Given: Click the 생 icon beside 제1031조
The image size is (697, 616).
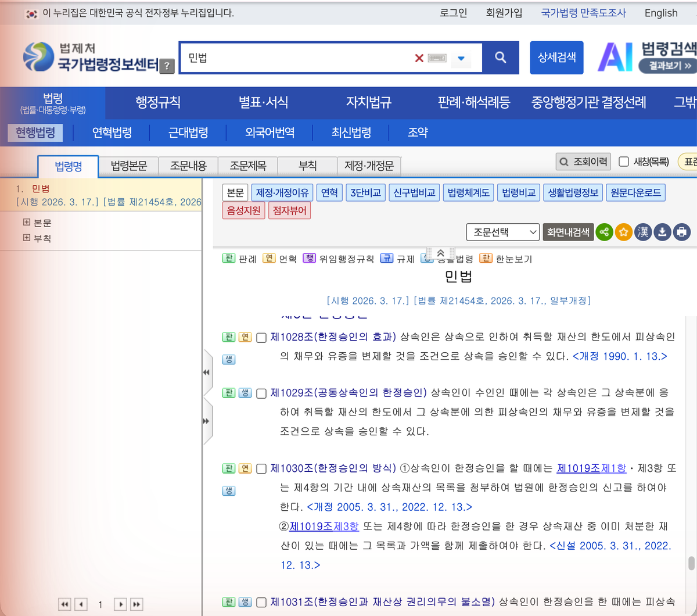Looking at the screenshot, I should point(245,602).
